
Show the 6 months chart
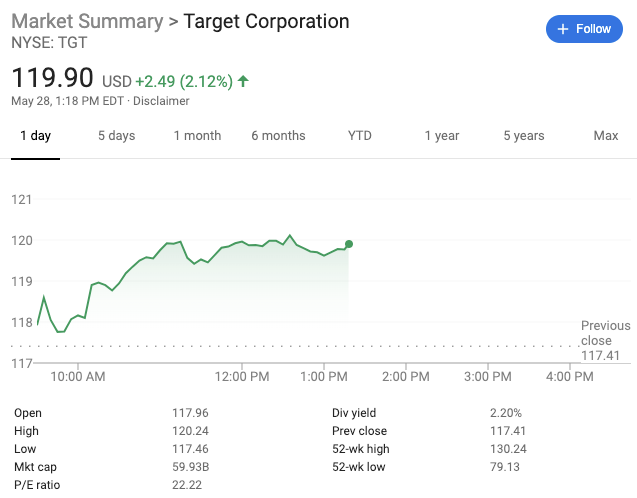pyautogui.click(x=278, y=136)
